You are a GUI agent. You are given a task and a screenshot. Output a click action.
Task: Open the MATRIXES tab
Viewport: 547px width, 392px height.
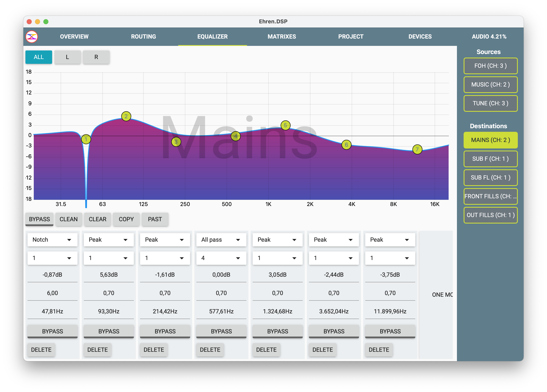point(281,37)
